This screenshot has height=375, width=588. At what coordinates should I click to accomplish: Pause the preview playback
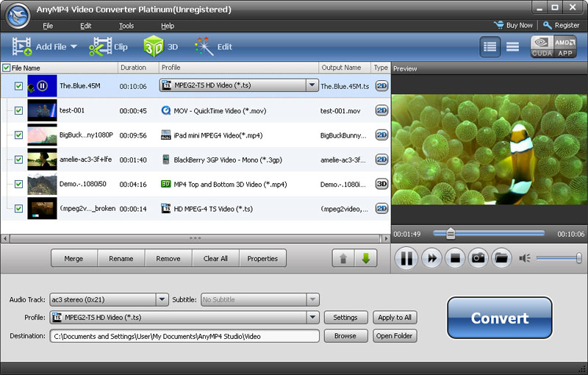click(x=406, y=258)
